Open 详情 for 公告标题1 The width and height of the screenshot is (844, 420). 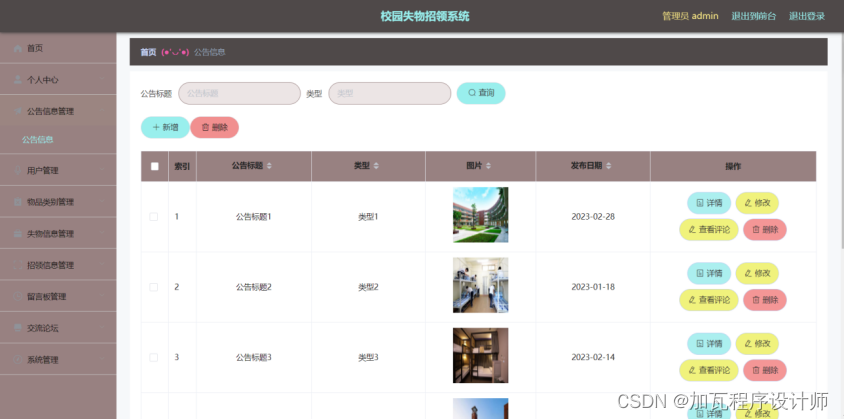click(x=709, y=203)
